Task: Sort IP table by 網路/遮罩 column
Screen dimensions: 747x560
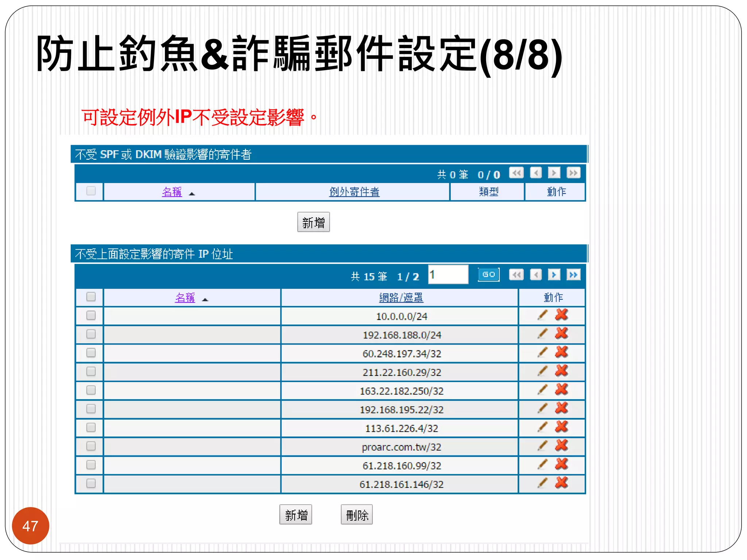Action: tap(401, 297)
